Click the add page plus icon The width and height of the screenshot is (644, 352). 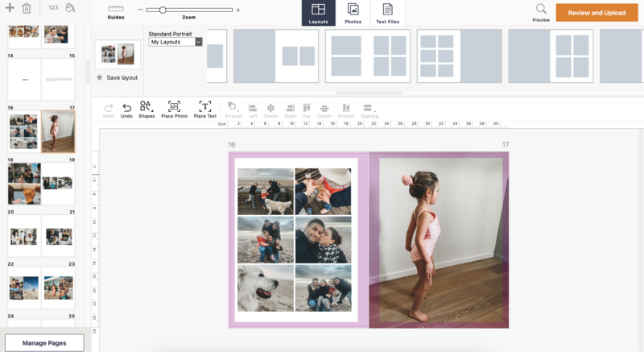(x=10, y=8)
